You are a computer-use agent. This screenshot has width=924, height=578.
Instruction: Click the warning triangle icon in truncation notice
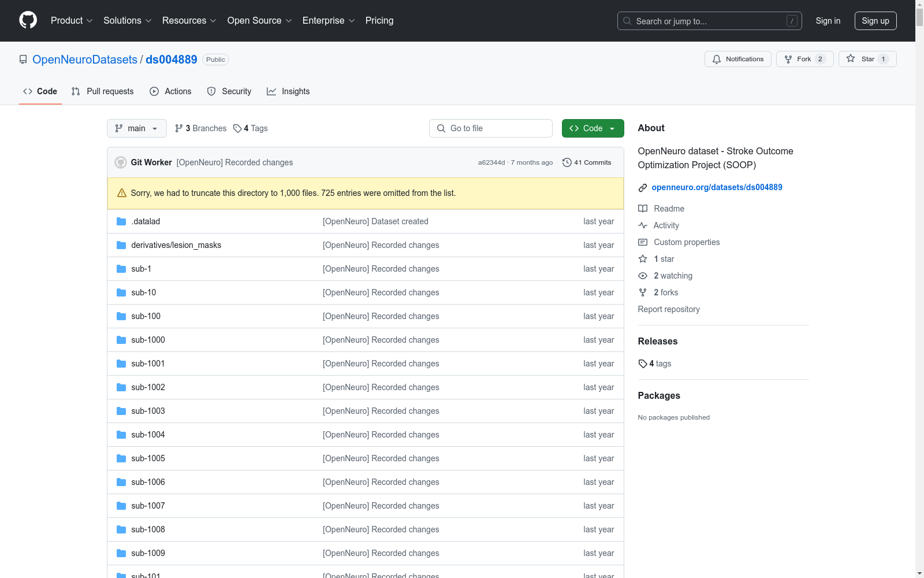(x=122, y=193)
